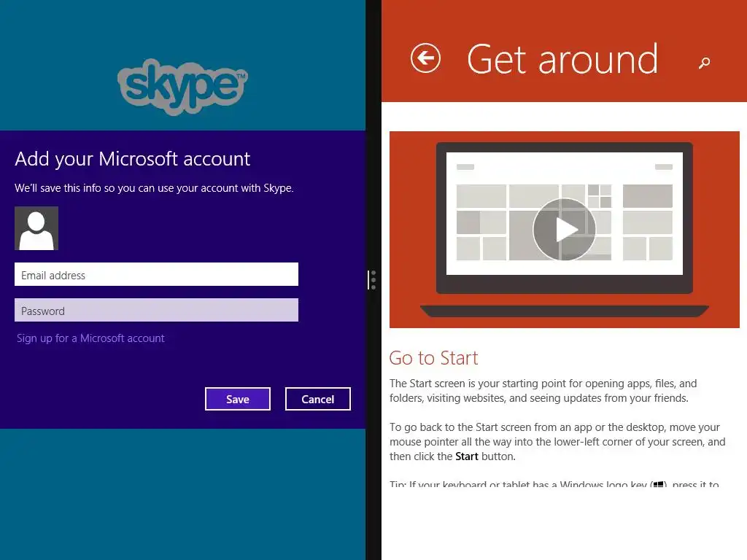Focus the Password field

tap(156, 310)
